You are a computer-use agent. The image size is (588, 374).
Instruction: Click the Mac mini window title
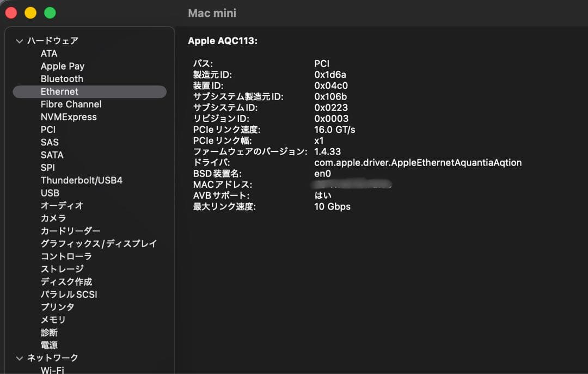pos(212,13)
